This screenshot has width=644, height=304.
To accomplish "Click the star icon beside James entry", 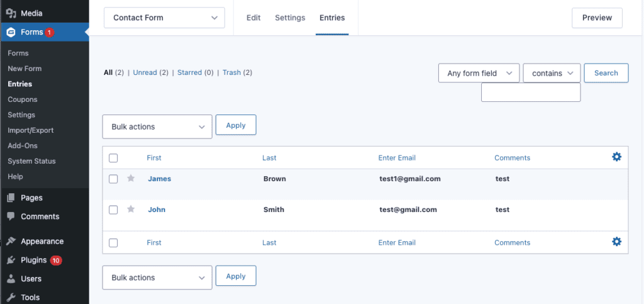I will (131, 179).
